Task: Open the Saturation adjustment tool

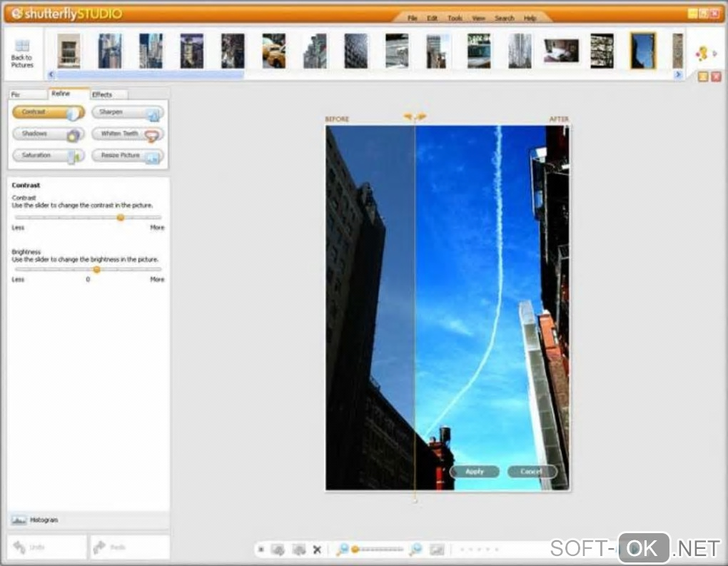Action: click(x=49, y=156)
